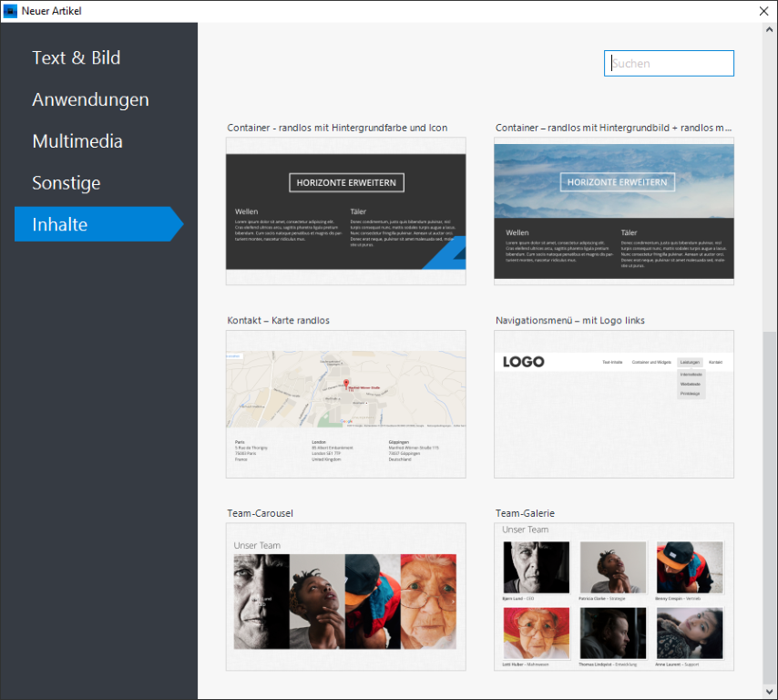Pick the Navigationsmenü mit Logo links template
Image resolution: width=778 pixels, height=700 pixels.
(614, 404)
